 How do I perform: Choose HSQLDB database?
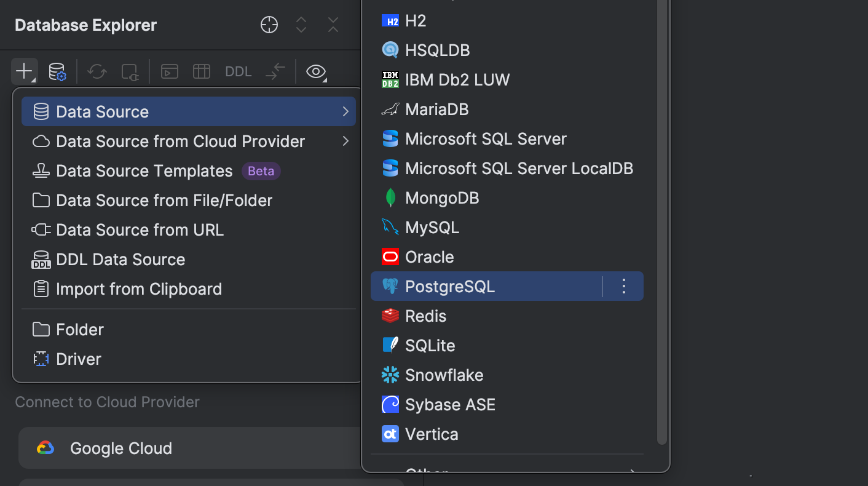coord(507,50)
